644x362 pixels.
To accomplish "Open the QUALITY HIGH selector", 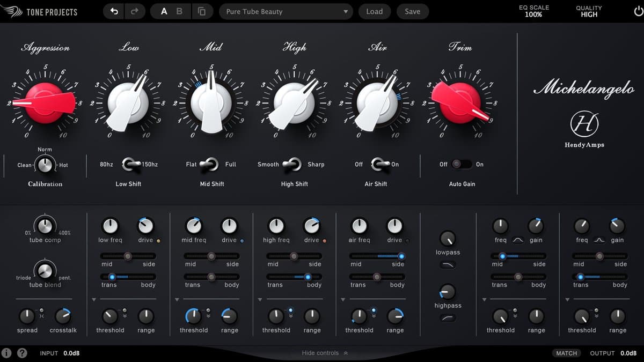I will pos(589,11).
